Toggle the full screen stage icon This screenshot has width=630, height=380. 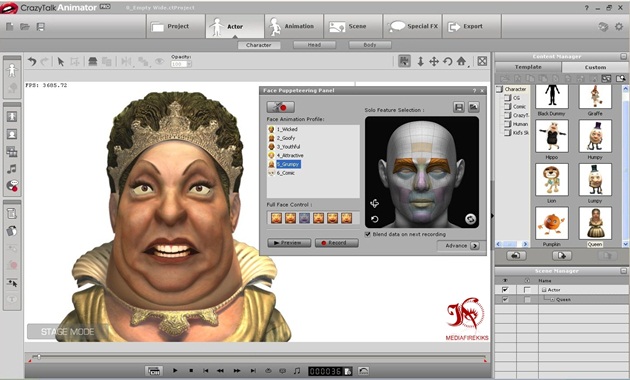482,61
